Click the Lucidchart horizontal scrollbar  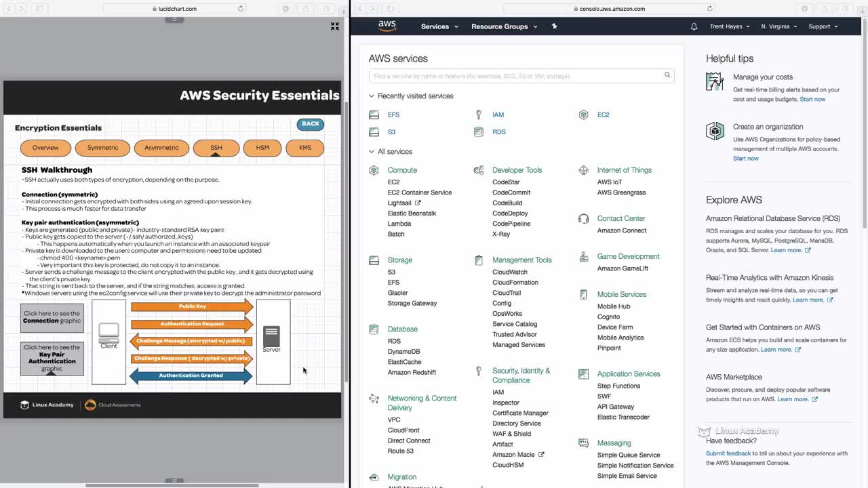pyautogui.click(x=172, y=485)
